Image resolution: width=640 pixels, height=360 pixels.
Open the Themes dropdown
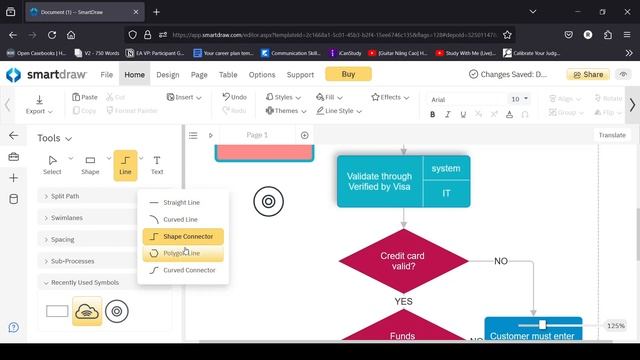(286, 111)
